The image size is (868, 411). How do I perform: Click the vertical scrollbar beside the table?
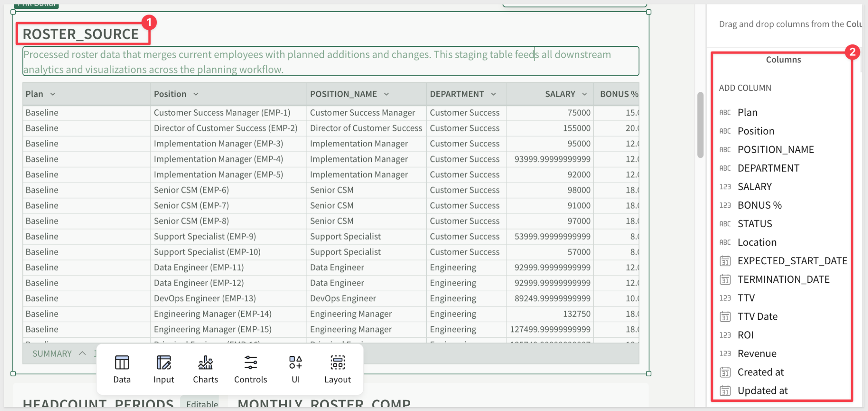tap(700, 125)
